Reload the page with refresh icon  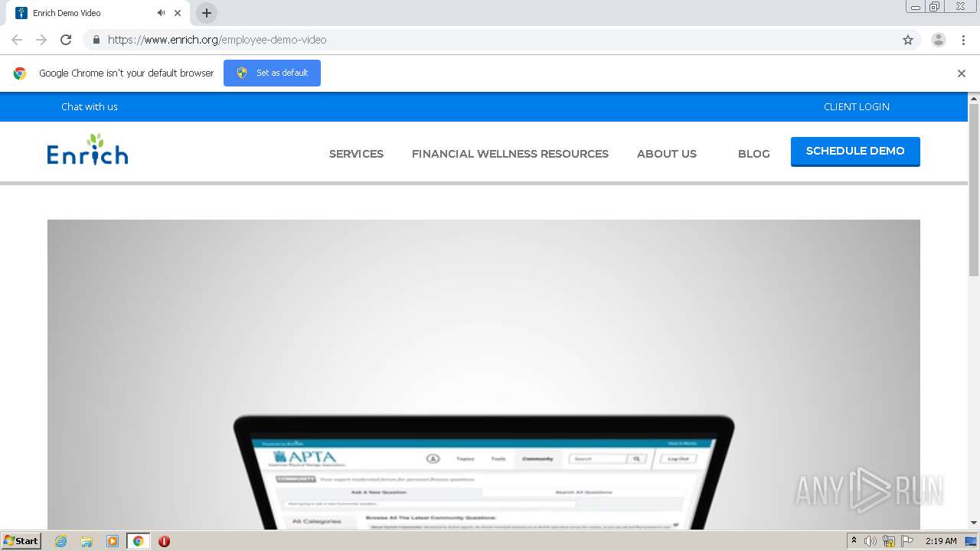pyautogui.click(x=66, y=40)
